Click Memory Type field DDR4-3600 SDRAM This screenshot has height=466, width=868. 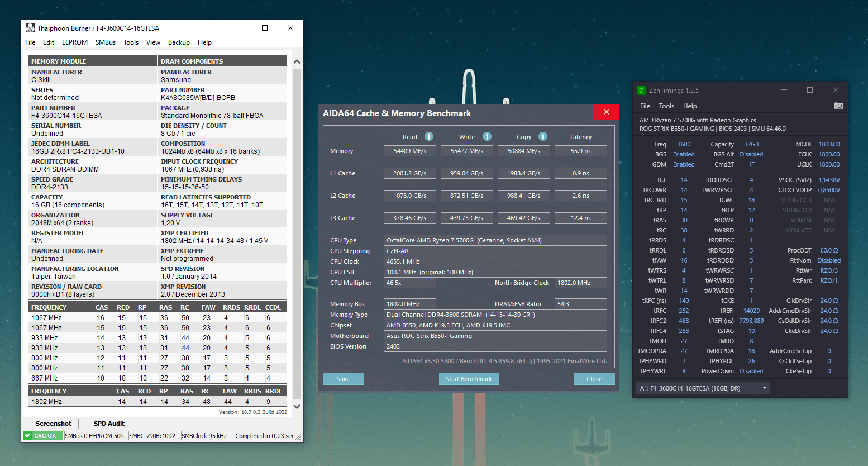(495, 315)
